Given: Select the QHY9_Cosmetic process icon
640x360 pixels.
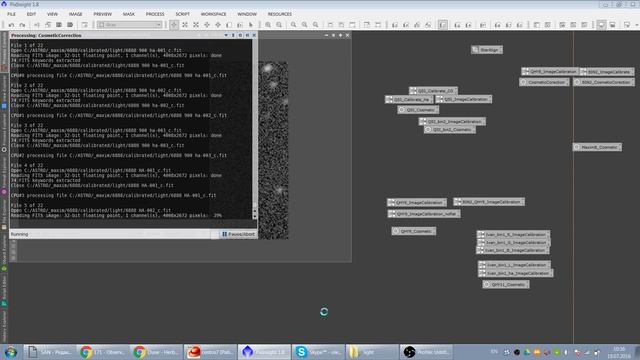Looking at the screenshot, I should [x=413, y=231].
